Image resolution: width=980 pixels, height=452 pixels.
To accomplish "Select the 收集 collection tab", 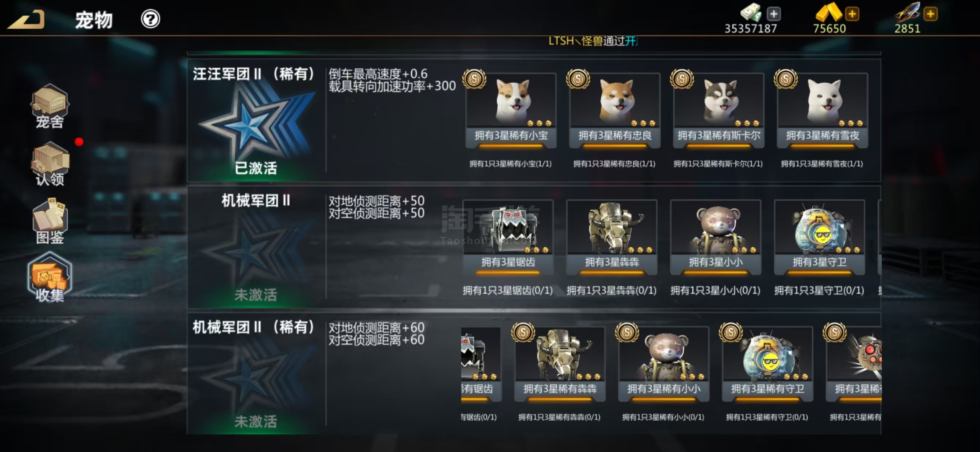I will 50,278.
